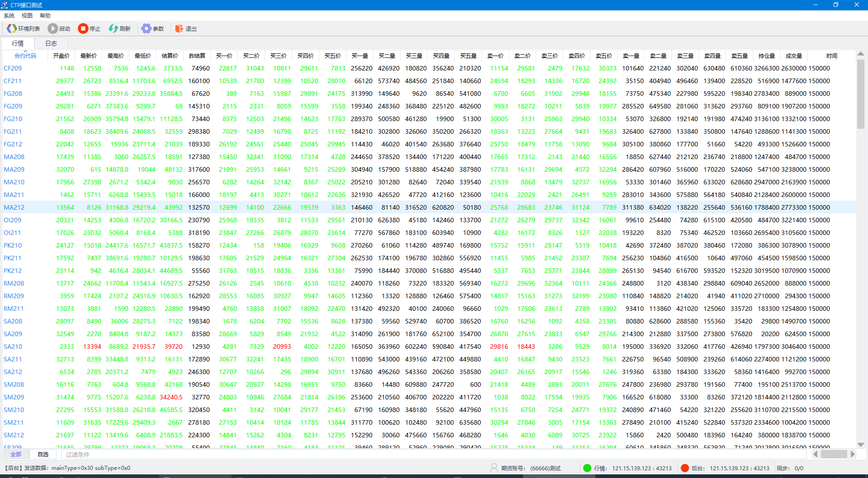Select the SA212 contract row

[429, 372]
